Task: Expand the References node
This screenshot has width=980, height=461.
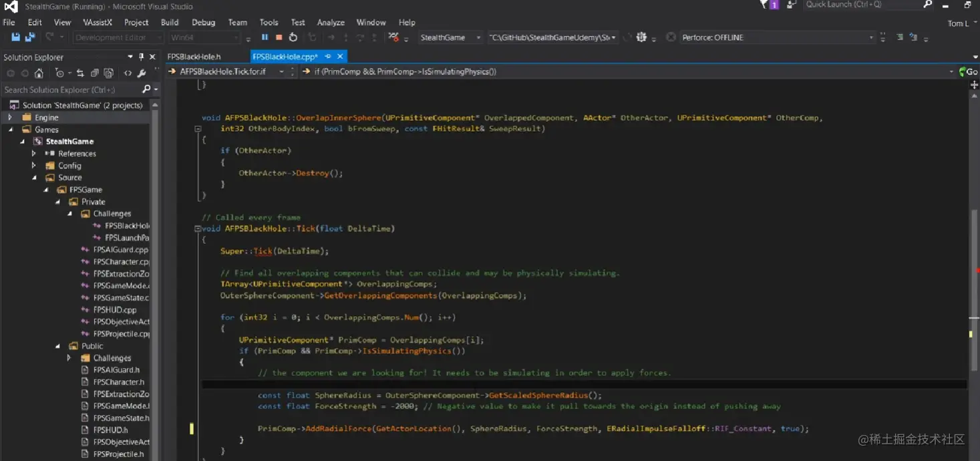Action: coord(33,154)
